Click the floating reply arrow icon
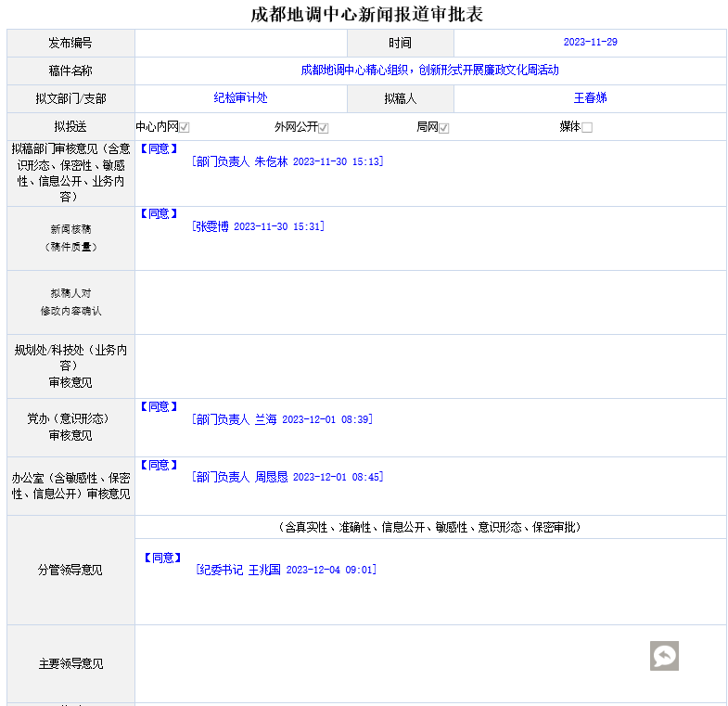 click(x=664, y=656)
